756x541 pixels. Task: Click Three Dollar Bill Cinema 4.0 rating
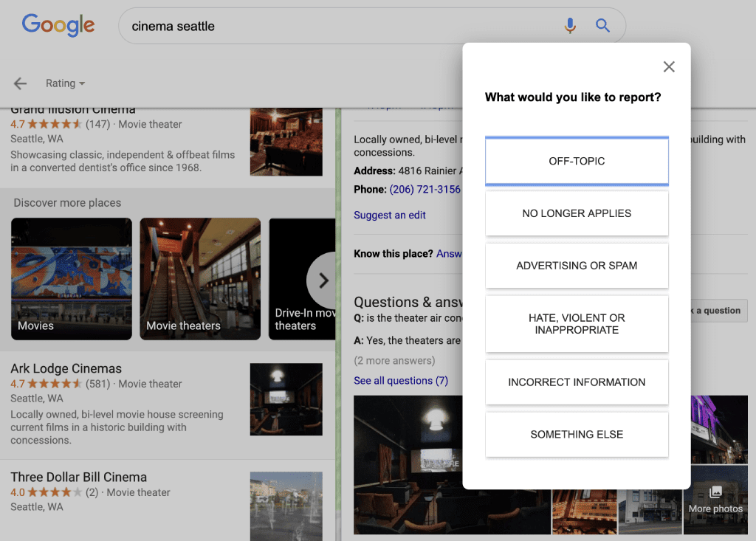(47, 492)
